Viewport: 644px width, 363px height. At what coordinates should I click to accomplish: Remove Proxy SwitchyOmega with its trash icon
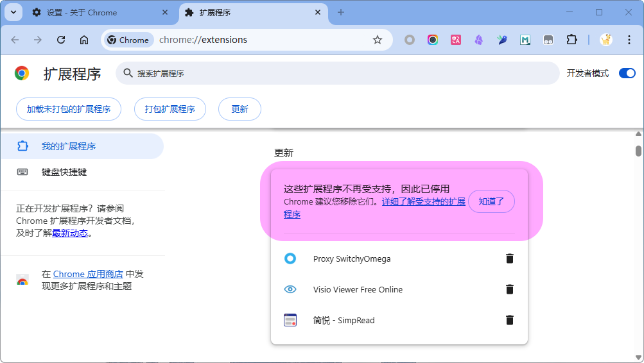click(510, 258)
